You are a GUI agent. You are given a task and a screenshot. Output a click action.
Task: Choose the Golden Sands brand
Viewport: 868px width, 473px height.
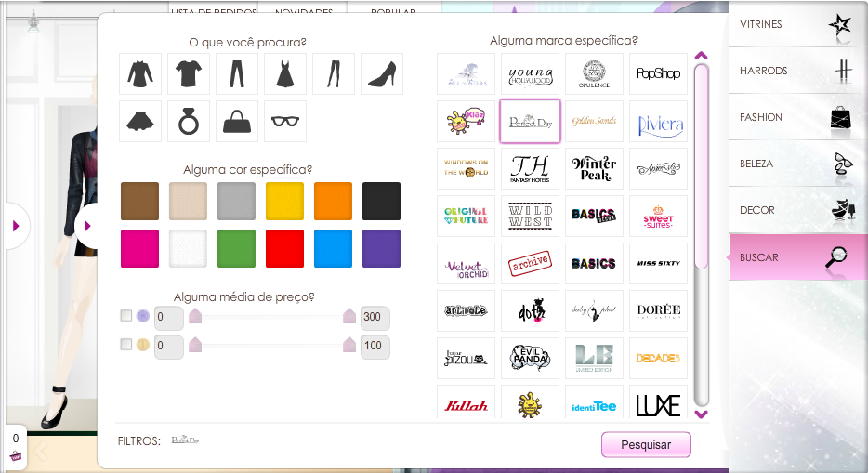tap(594, 122)
